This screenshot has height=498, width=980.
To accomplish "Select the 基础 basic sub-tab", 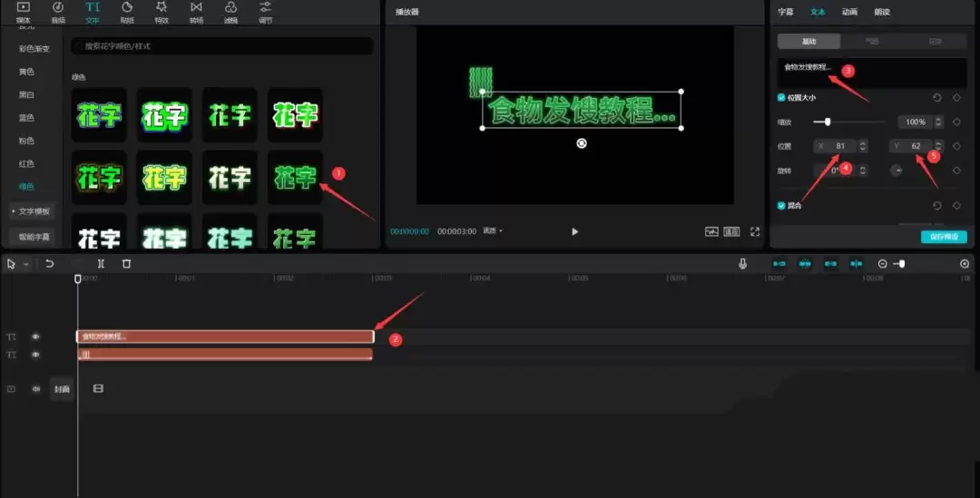I will [x=808, y=41].
